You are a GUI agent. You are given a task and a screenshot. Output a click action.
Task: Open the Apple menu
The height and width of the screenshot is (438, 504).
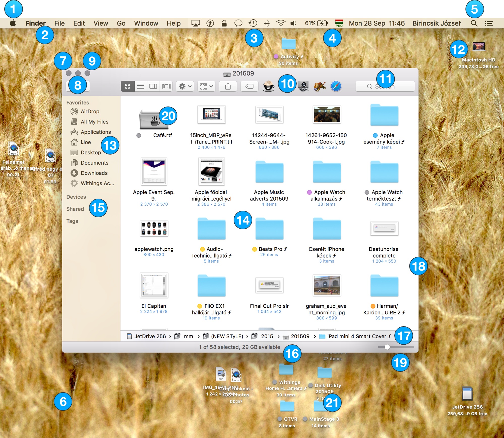tap(13, 23)
